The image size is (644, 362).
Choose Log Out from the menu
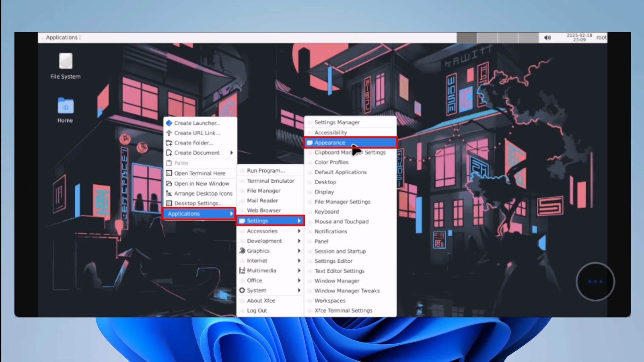click(x=257, y=310)
